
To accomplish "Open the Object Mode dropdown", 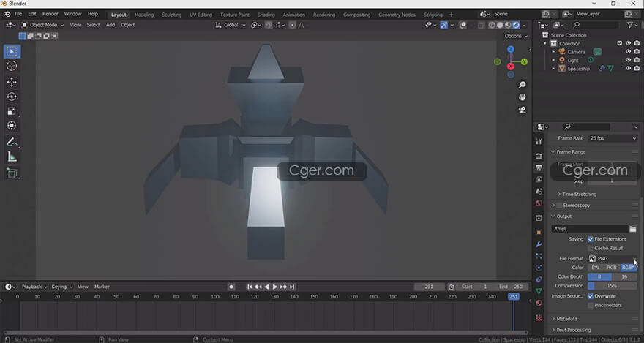I will [x=45, y=25].
